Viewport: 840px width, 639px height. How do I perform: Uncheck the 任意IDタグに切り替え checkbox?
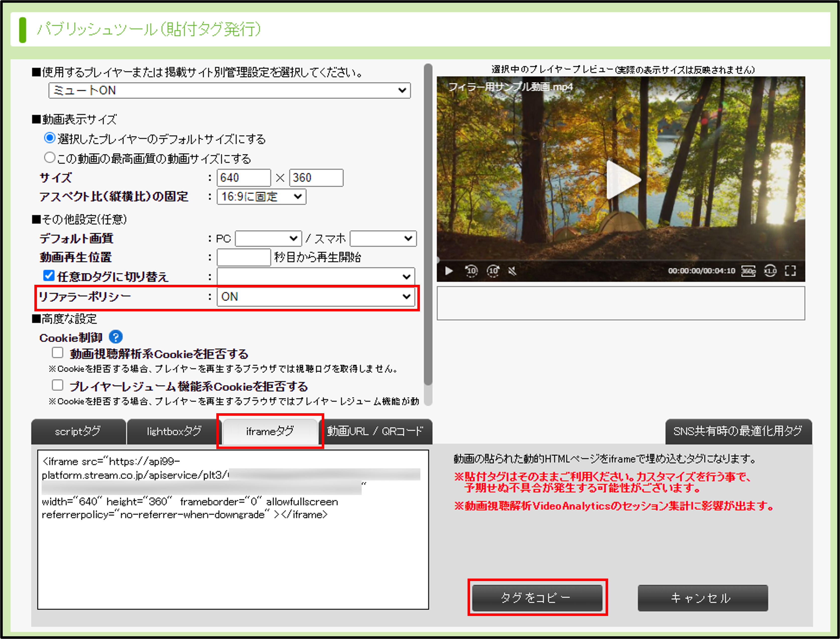click(x=49, y=276)
